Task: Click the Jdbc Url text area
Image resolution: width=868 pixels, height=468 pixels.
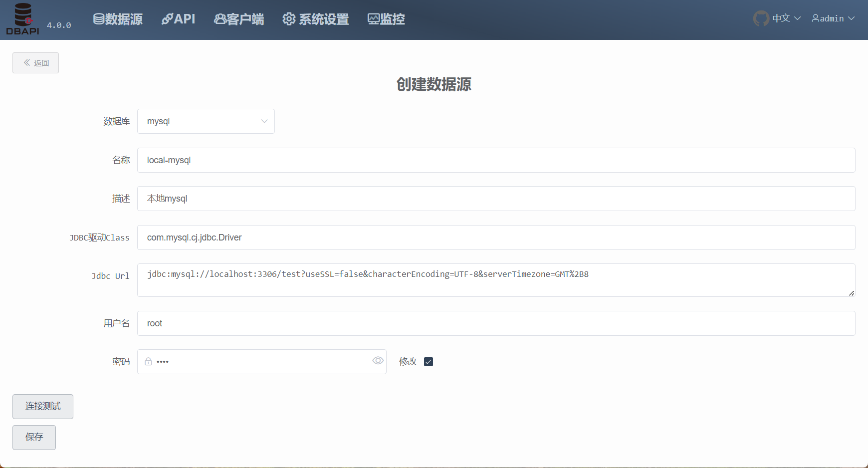Action: pos(496,280)
